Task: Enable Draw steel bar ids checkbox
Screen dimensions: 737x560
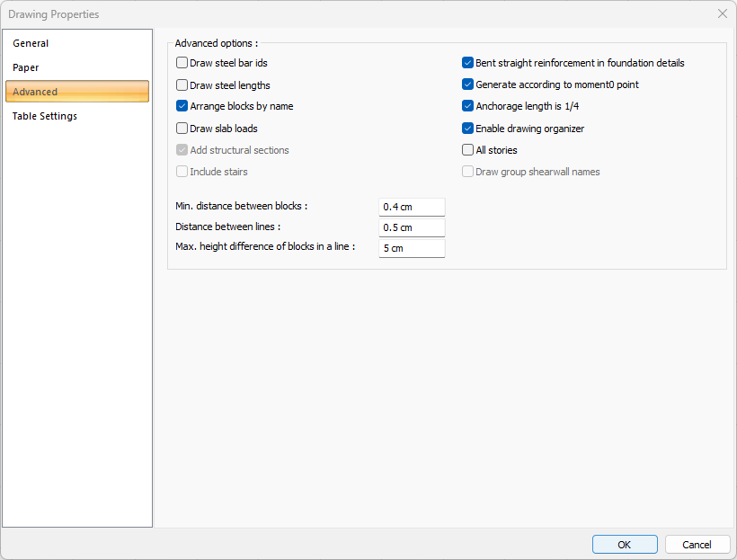Action: click(182, 64)
